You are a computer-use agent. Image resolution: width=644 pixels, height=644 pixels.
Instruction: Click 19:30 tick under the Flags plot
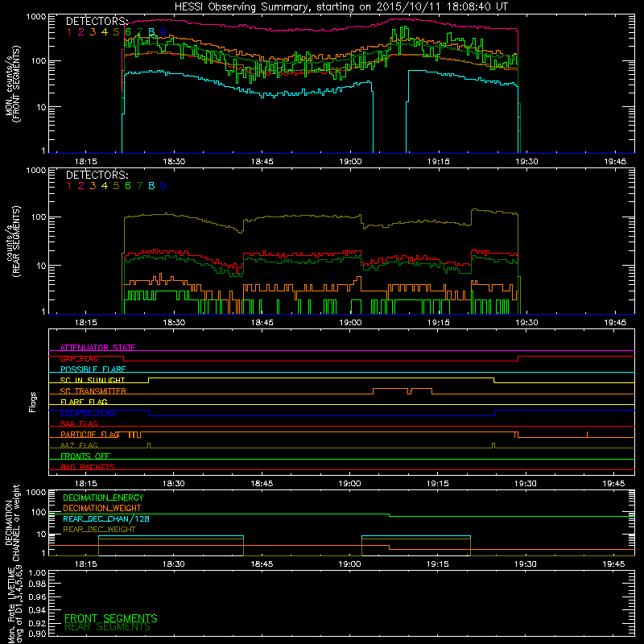pyautogui.click(x=526, y=484)
